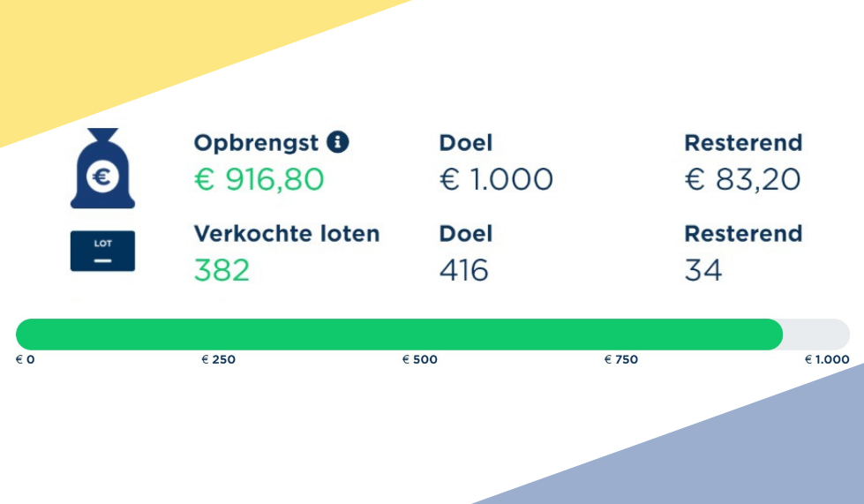Click the € 500 progress bar marker

[x=420, y=360]
